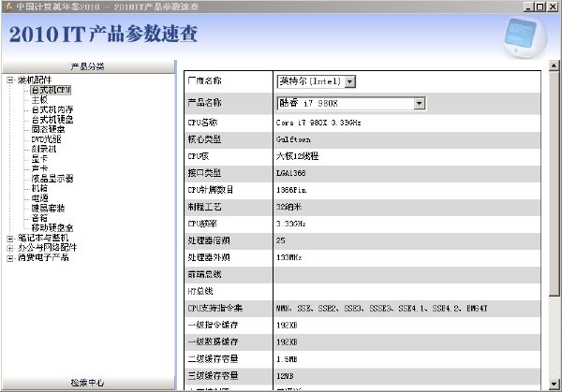Select 台式机CPU in the category tree
The height and width of the screenshot is (392, 562).
pos(51,90)
